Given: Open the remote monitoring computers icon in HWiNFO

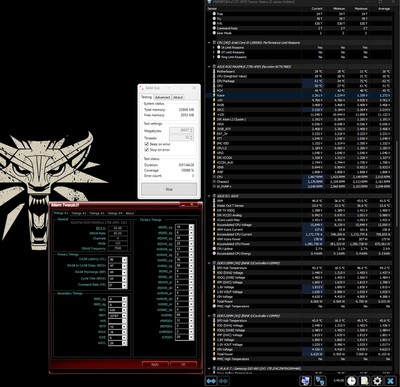Looking at the screenshot, I should click(305, 381).
